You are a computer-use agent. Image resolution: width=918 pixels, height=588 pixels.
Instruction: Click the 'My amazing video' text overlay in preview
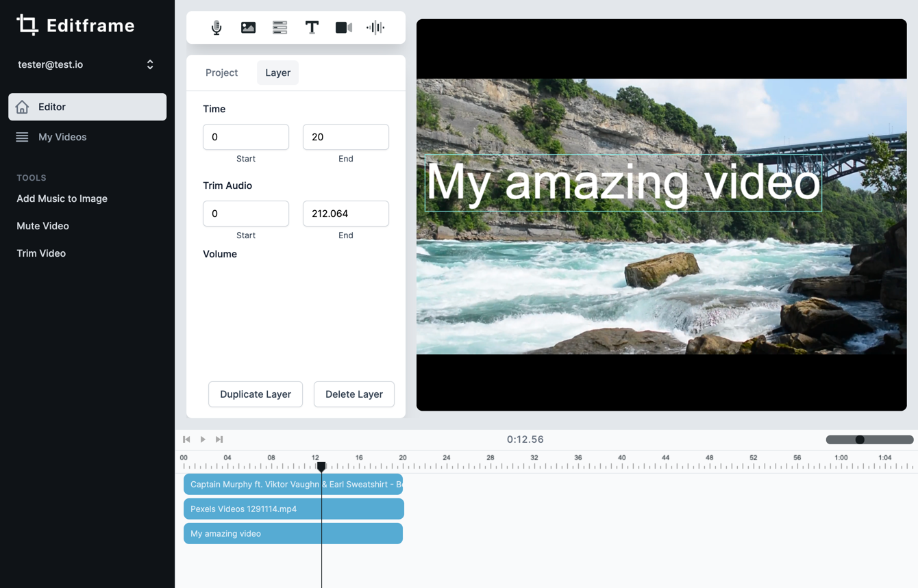[623, 183]
